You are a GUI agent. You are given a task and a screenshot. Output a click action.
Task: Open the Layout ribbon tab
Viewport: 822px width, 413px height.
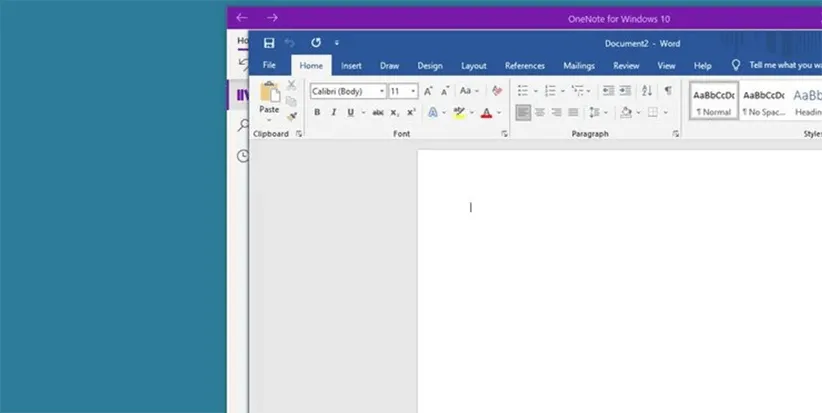pos(473,66)
